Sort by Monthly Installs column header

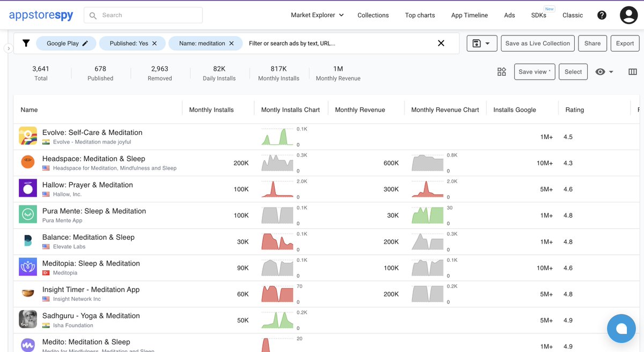[x=211, y=110]
